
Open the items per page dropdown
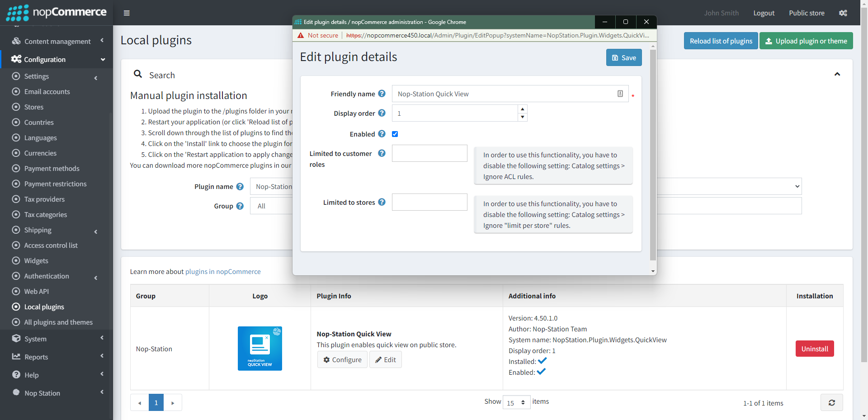(516, 402)
